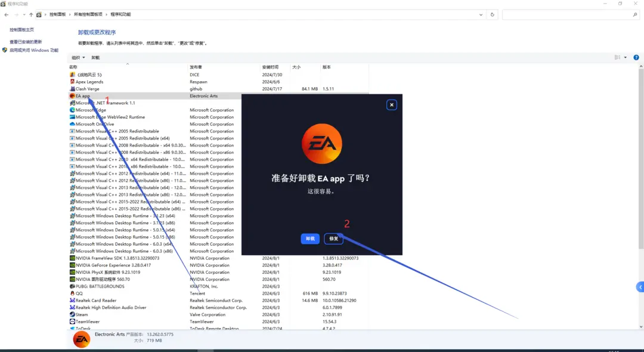This screenshot has height=352, width=644.
Task: Select the Realtek High Definition Audio Driver icon
Action: (72, 307)
